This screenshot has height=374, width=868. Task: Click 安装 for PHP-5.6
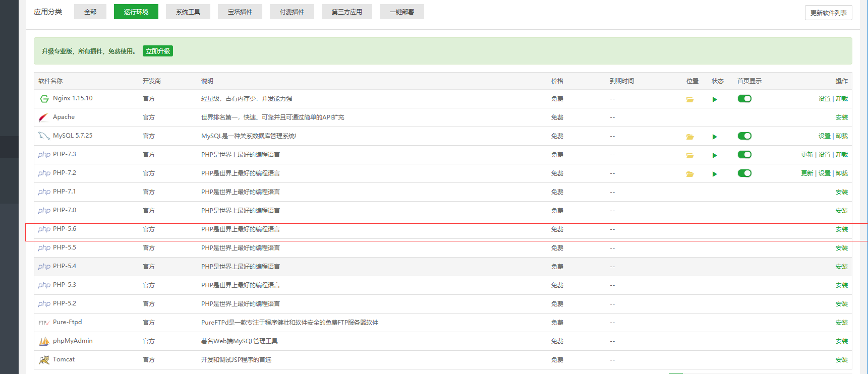[x=842, y=229]
